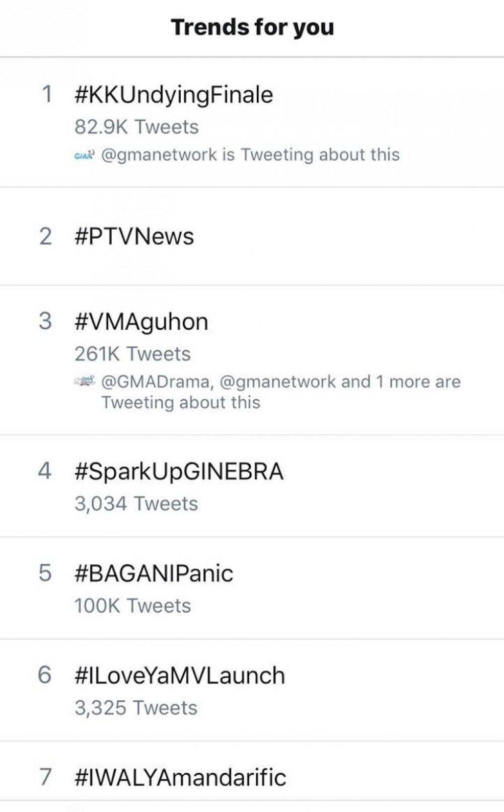Tap rank number 4 beside #SparkUpGINEBRA
Image resolution: width=504 pixels, height=812 pixels.
[45, 471]
